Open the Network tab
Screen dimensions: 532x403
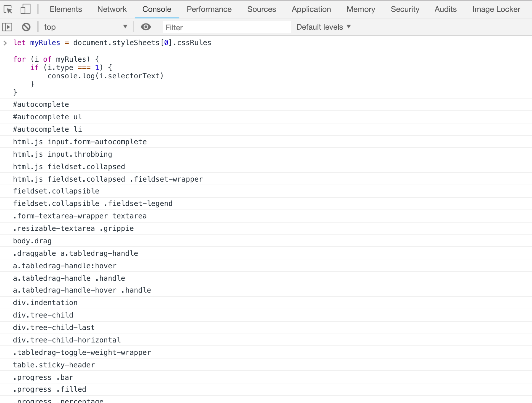112,9
